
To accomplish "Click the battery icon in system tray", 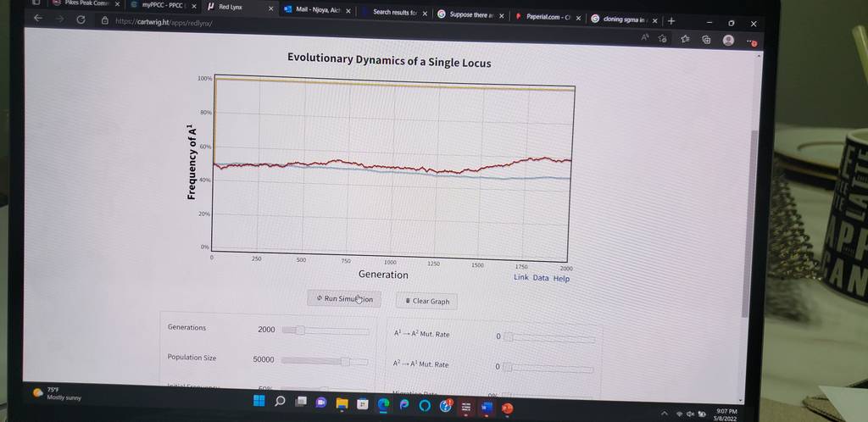I will tap(702, 414).
